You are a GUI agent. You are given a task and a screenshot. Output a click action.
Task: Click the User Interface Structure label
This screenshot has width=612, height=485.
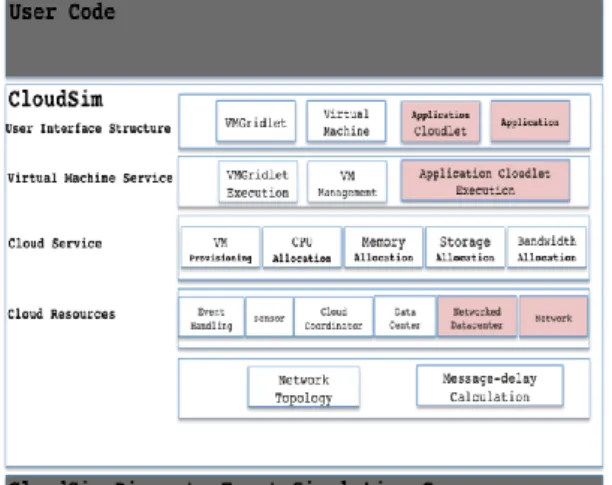(88, 129)
